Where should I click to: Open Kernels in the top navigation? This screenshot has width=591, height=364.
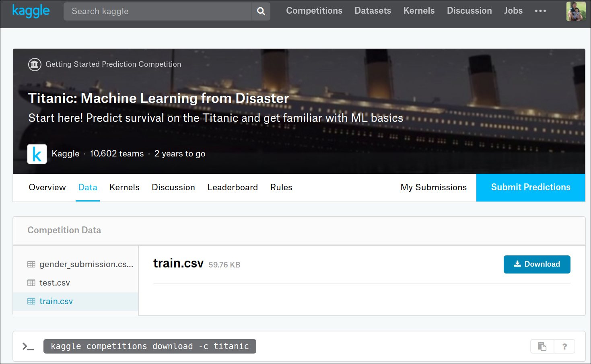click(x=419, y=11)
